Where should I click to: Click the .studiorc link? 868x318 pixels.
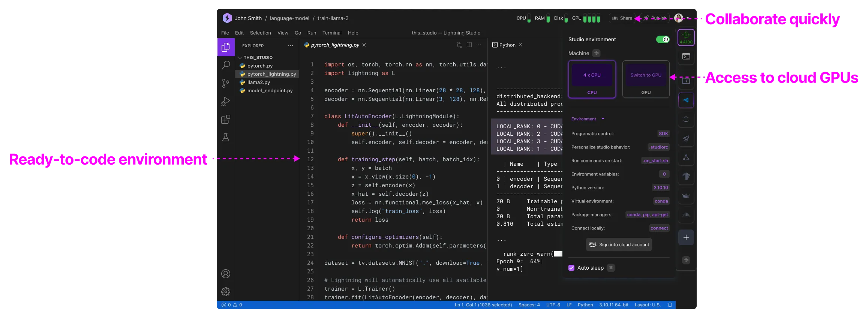(x=659, y=147)
